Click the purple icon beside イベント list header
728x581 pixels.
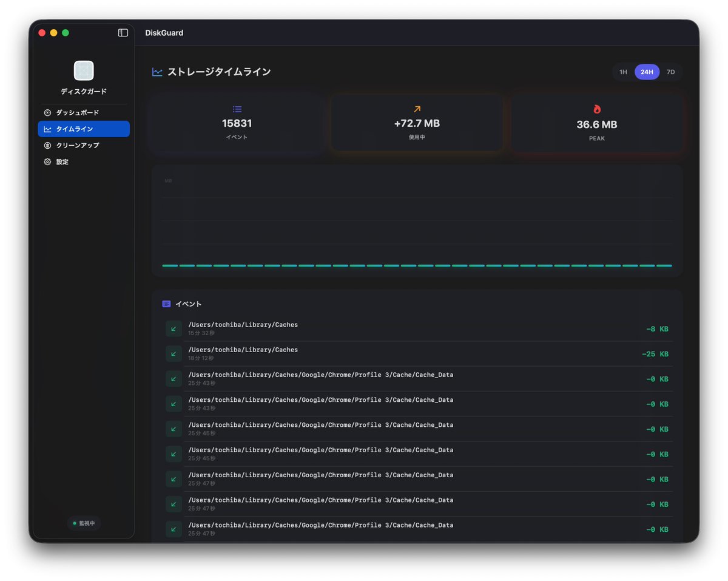pyautogui.click(x=166, y=304)
